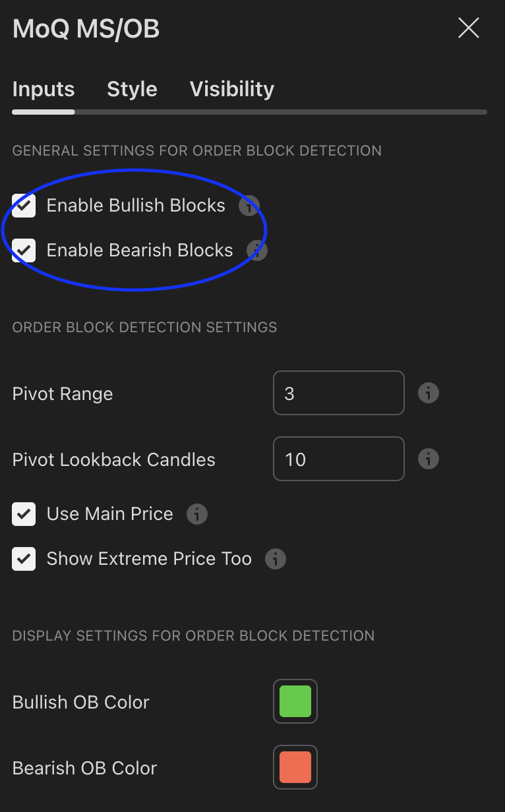The height and width of the screenshot is (812, 505).
Task: Click info icon beside Enable Bearish Blocks
Action: (x=256, y=250)
